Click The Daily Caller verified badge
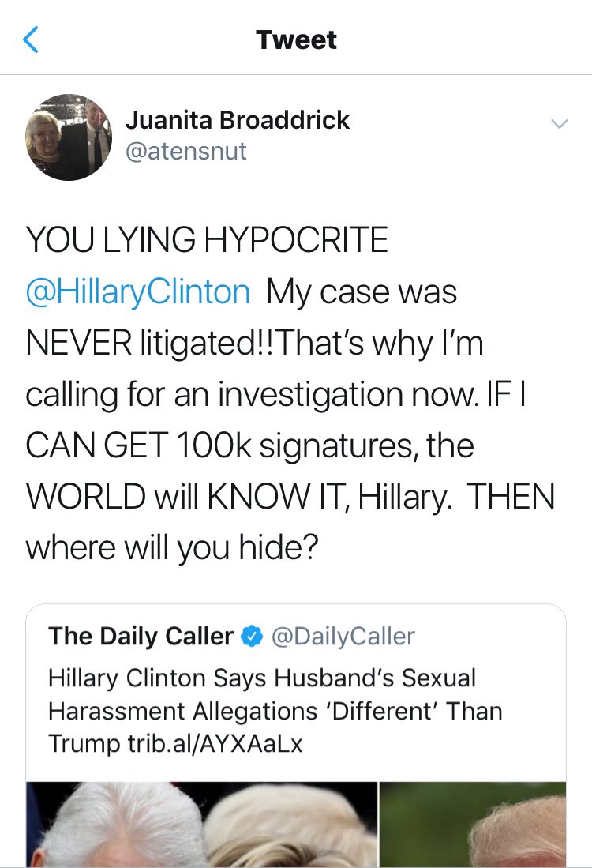The image size is (592, 868). pyautogui.click(x=252, y=637)
